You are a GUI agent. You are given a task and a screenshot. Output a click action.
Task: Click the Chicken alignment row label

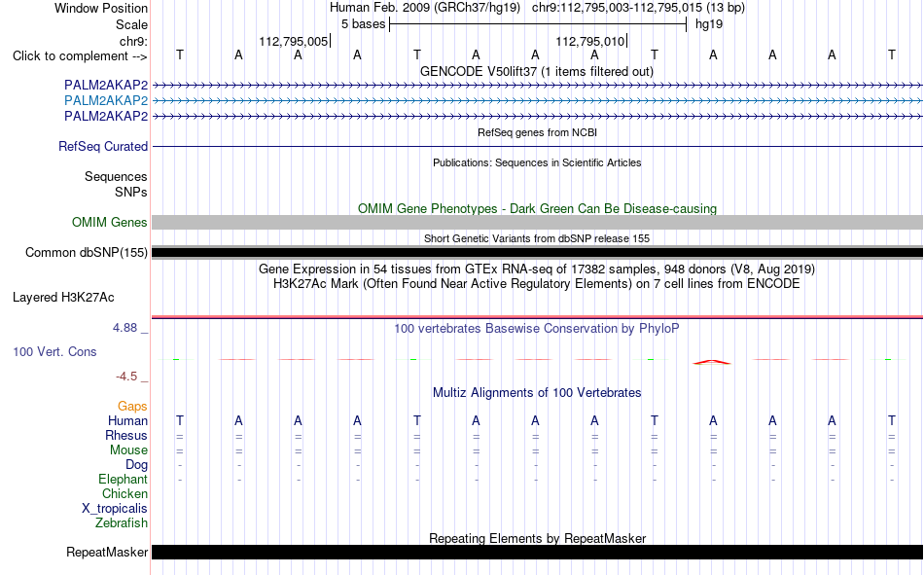point(124,493)
